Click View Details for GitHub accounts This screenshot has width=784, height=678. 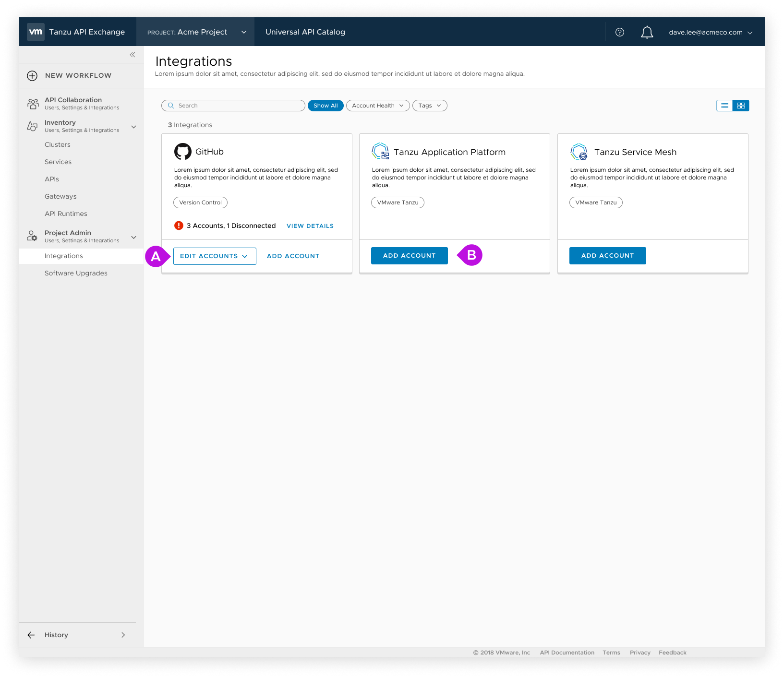(x=310, y=226)
